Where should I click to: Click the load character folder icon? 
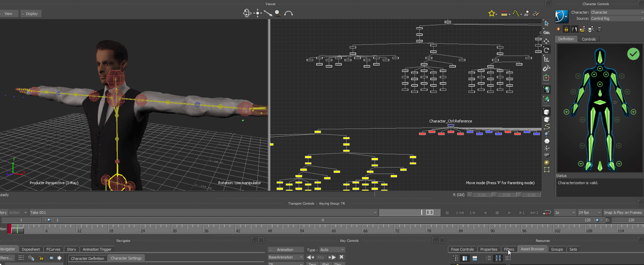click(x=583, y=29)
